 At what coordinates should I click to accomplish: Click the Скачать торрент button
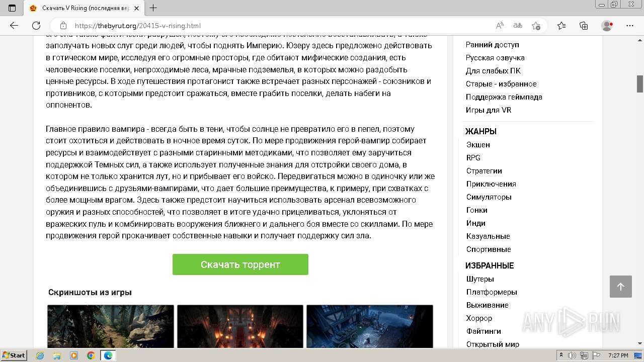pyautogui.click(x=240, y=264)
